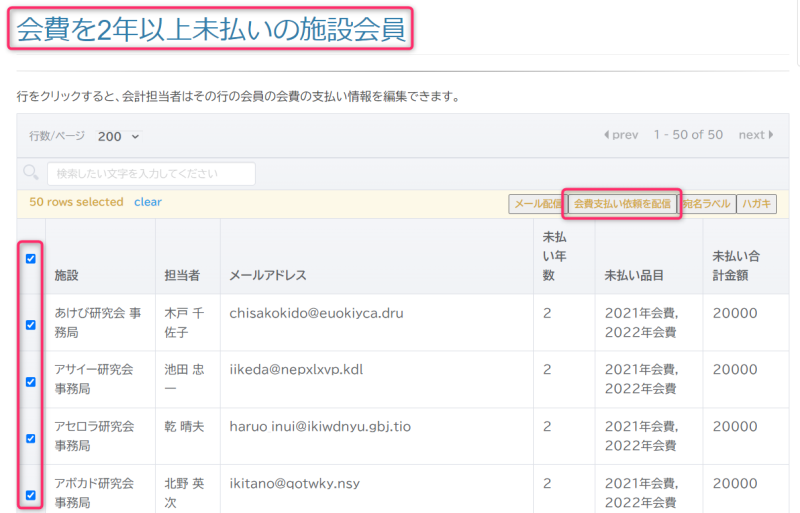
Task: Sort by the 担当者 column header
Action: coord(182,275)
